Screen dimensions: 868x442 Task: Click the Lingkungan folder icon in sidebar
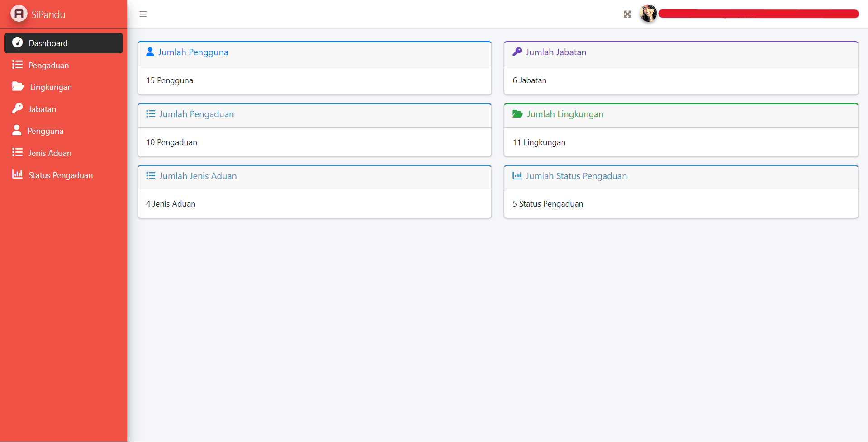[x=18, y=87]
